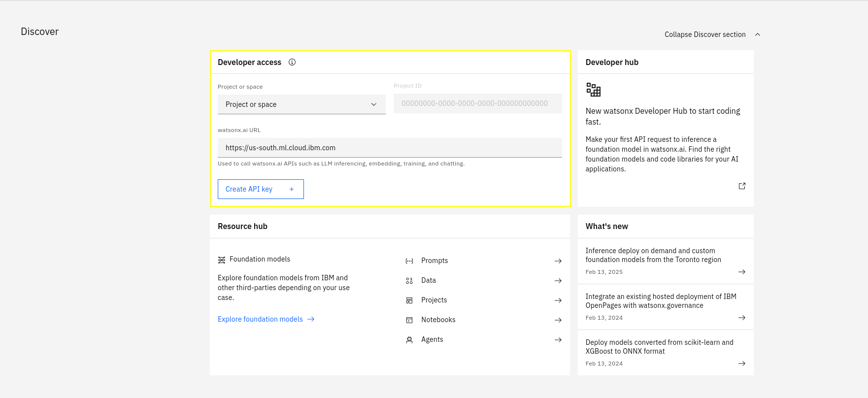Image resolution: width=868 pixels, height=398 pixels.
Task: Click the arrow on the Agents row
Action: 558,340
